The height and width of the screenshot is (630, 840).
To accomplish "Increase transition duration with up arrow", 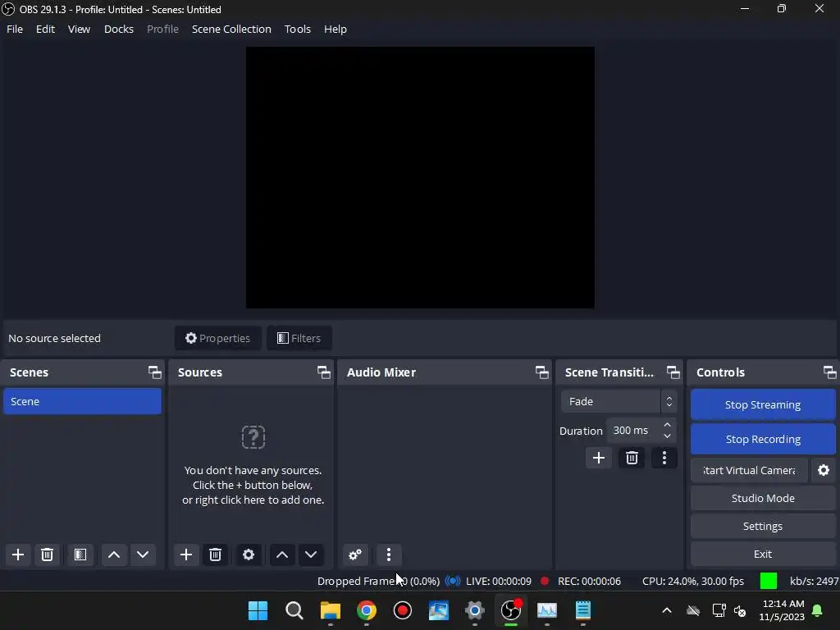I will click(667, 425).
